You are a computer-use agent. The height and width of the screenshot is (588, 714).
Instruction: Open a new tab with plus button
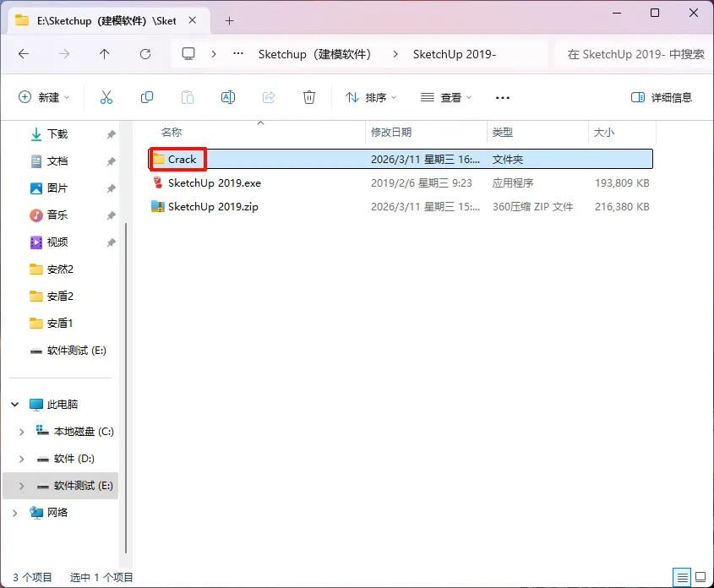pos(230,21)
